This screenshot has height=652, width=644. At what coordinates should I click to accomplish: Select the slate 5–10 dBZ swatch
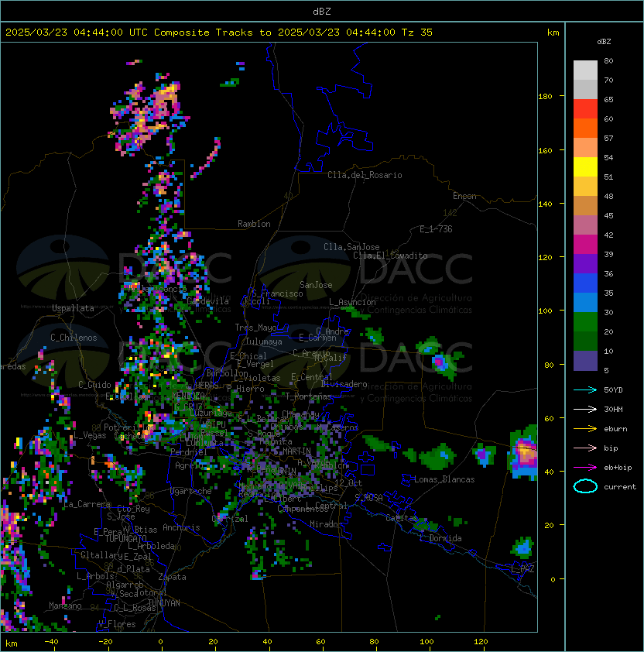[x=585, y=361]
